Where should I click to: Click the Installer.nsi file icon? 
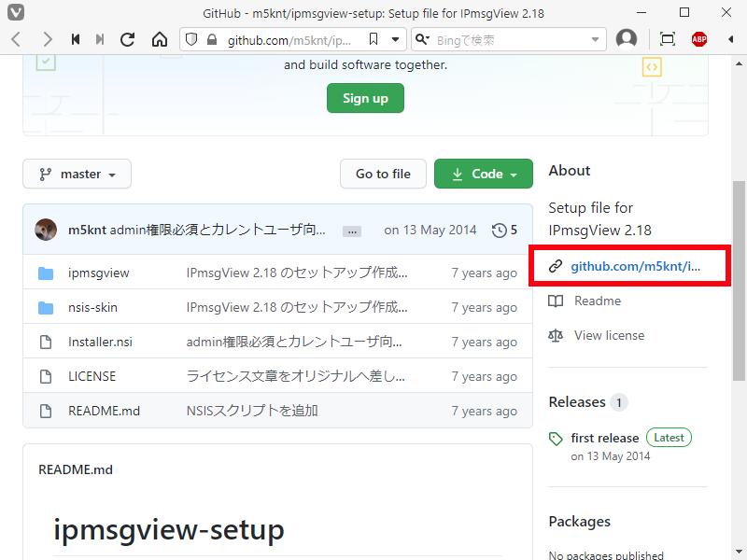click(x=46, y=342)
